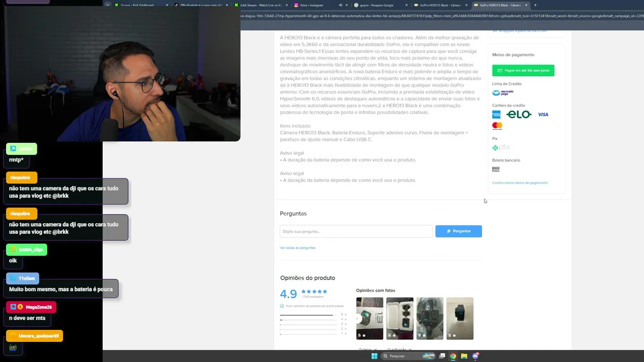Click the Pague em até 10x sem juros button
This screenshot has height=362, width=644.
(x=523, y=70)
